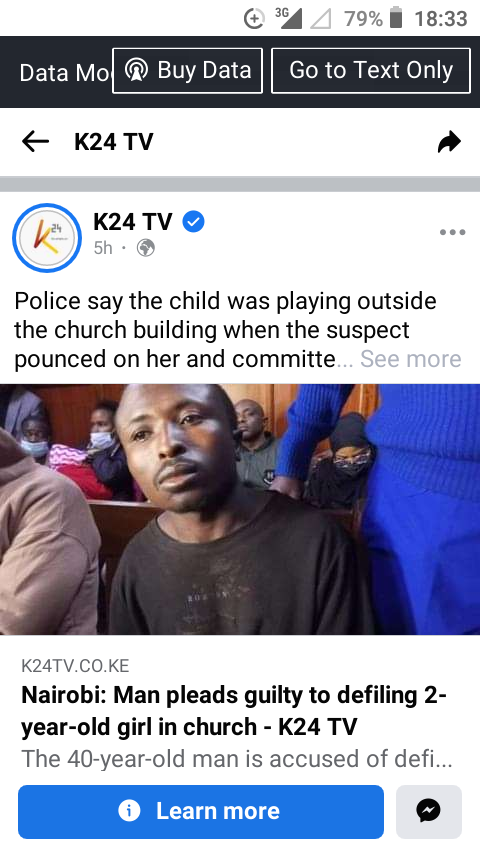480x854 pixels.
Task: Open the article headline about Nairobi
Action: [234, 711]
